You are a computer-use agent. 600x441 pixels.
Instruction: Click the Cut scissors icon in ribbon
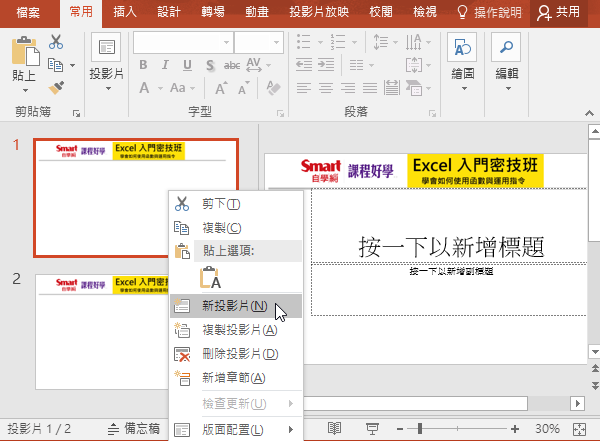[x=56, y=42]
